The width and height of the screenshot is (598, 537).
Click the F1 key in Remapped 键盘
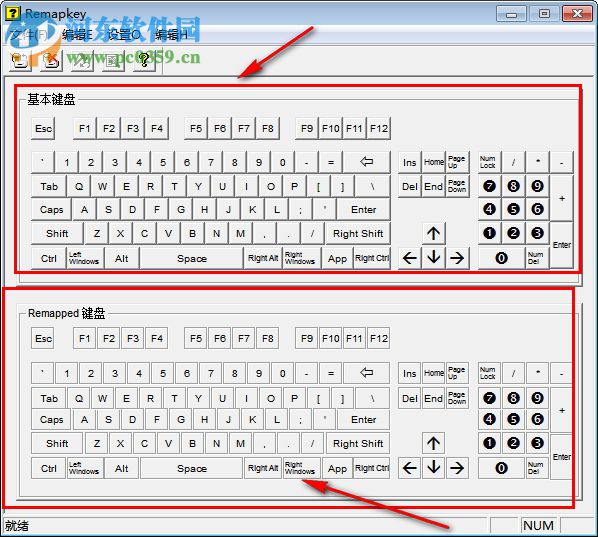point(84,338)
